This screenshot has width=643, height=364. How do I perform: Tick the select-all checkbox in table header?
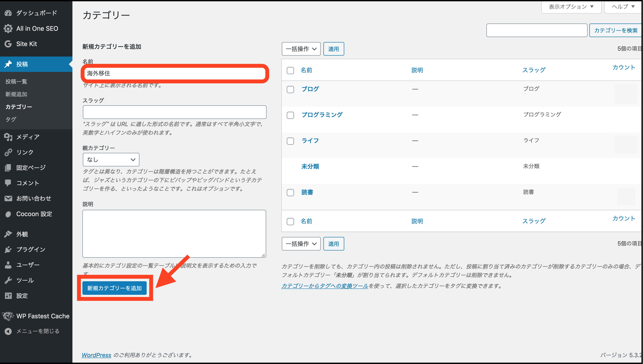coord(290,70)
